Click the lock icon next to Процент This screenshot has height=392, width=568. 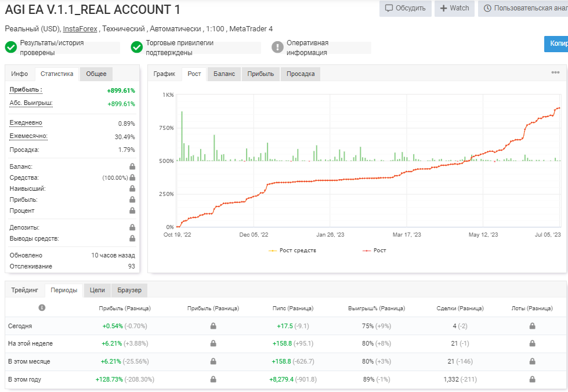[132, 210]
